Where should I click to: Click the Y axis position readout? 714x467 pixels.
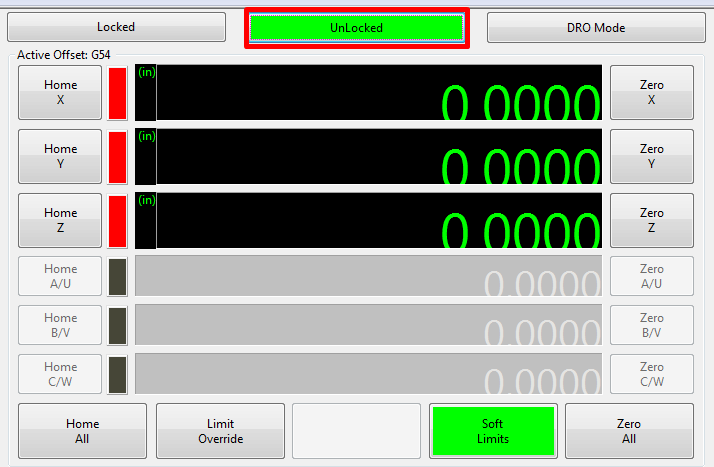pyautogui.click(x=380, y=156)
